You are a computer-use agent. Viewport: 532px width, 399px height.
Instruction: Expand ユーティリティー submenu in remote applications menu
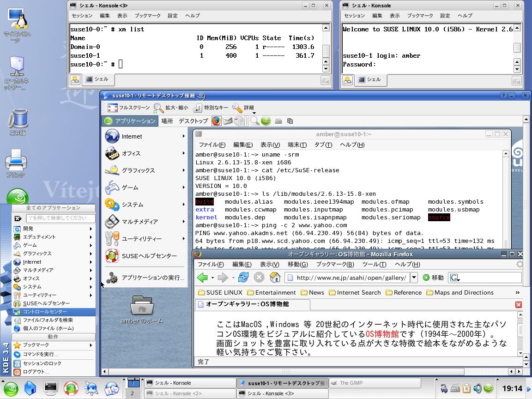tap(145, 239)
